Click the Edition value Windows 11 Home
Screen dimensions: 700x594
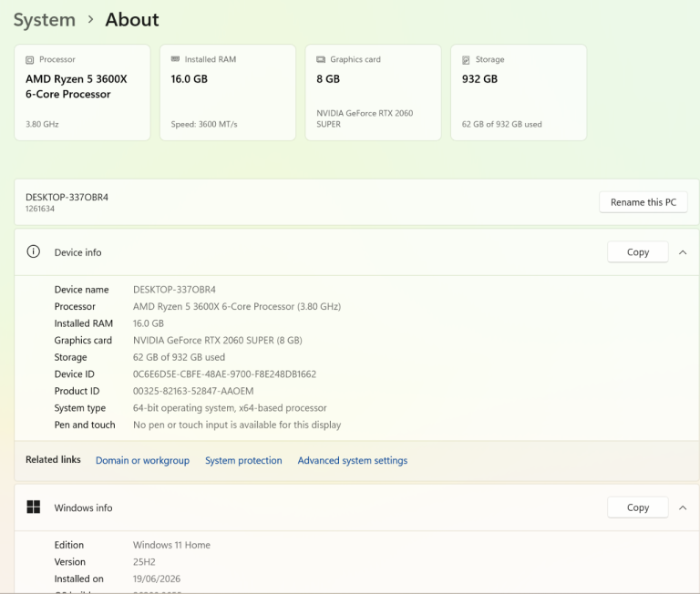coord(171,545)
